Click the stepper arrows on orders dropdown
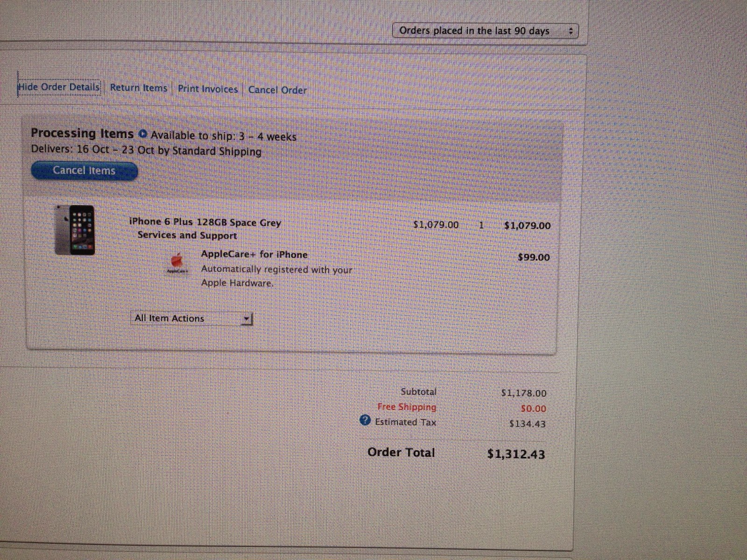The image size is (747, 560). pos(571,31)
